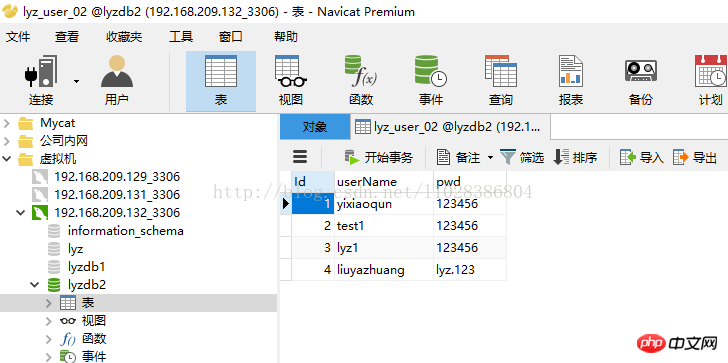Viewport: 728px width, 363px height.
Task: Select the 公司内网 folder icon
Action: coord(26,141)
